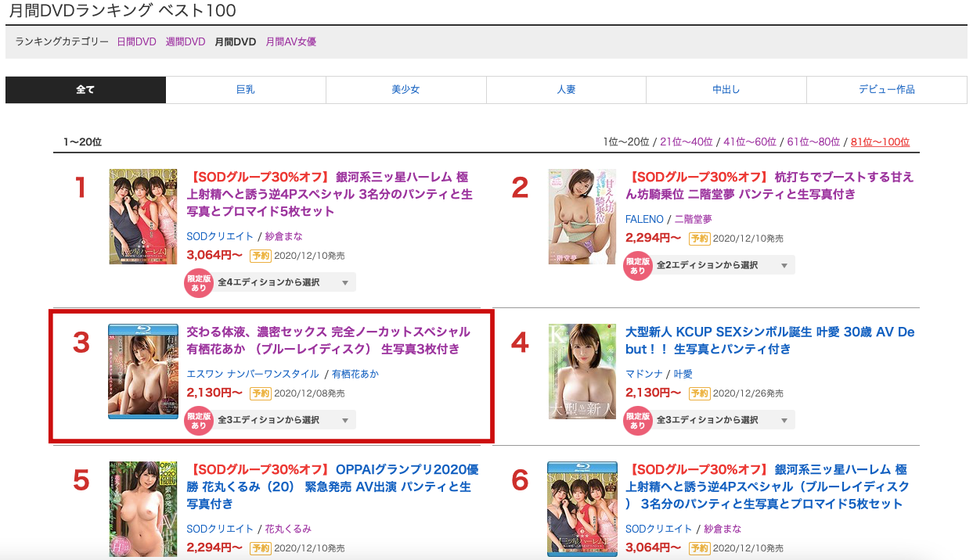Click the rank 4 product title link

click(770, 340)
